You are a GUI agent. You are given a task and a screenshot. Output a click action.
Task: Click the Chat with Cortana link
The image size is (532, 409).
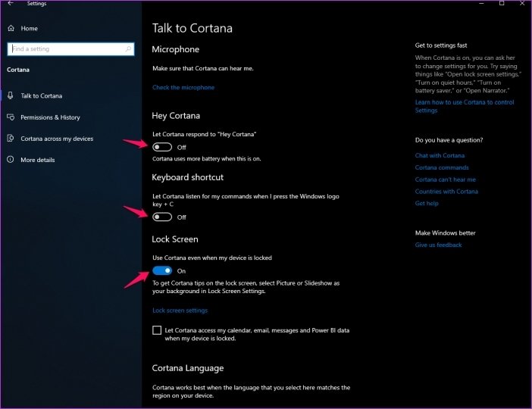(x=440, y=156)
